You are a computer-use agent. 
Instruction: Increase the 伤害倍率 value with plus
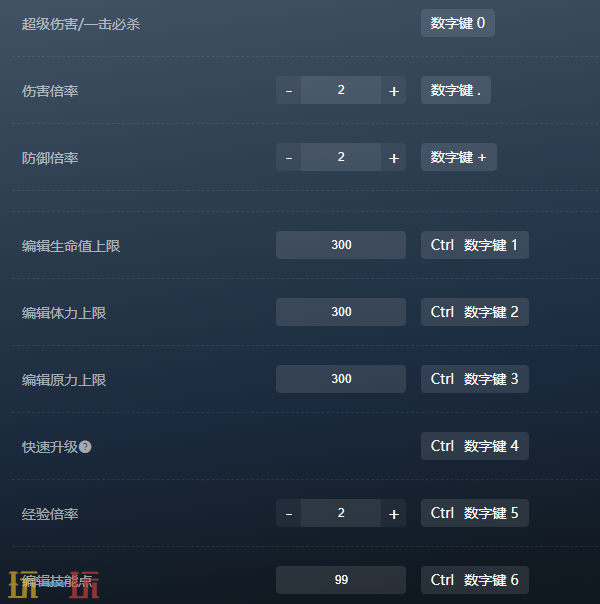(394, 90)
